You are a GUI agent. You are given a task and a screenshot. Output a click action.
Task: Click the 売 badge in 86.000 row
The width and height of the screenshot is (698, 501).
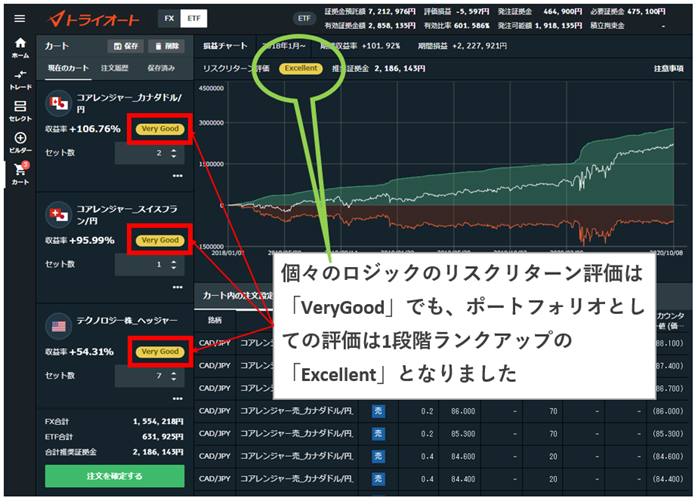pos(378,411)
